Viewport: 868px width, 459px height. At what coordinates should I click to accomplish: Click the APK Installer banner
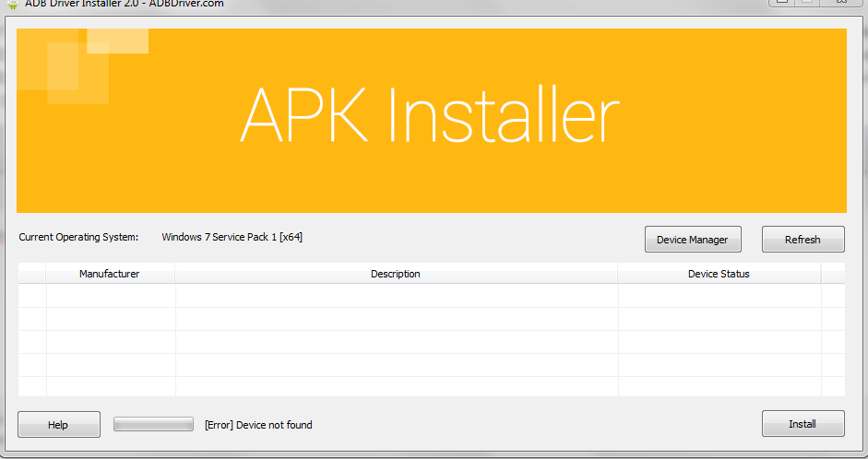click(431, 121)
